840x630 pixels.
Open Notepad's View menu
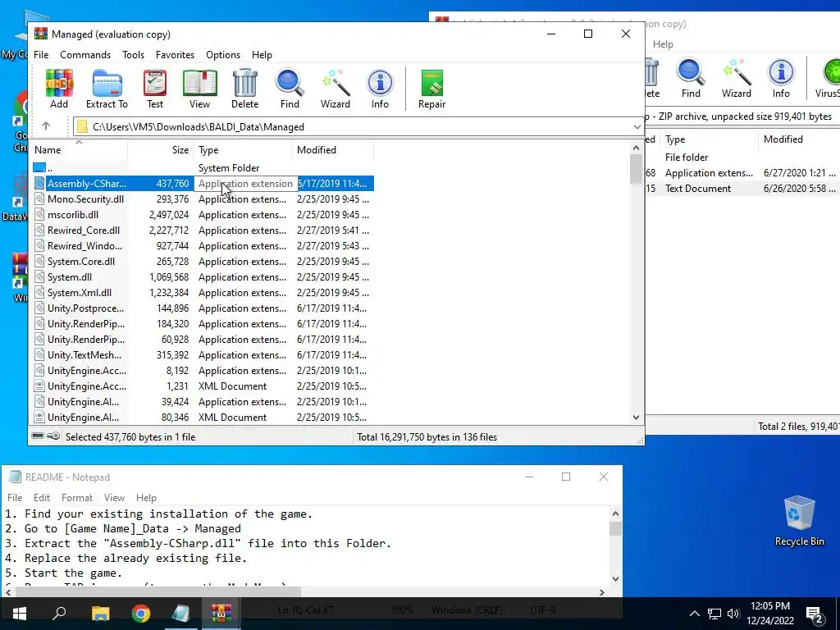point(114,498)
